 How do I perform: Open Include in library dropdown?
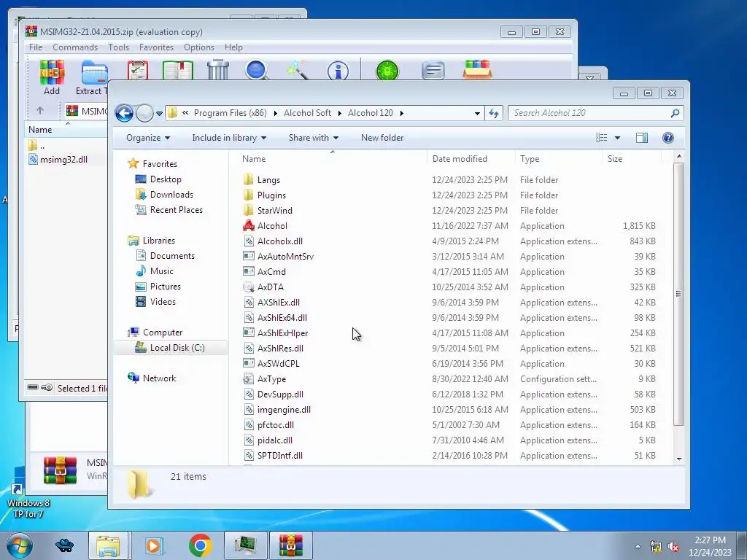(229, 138)
